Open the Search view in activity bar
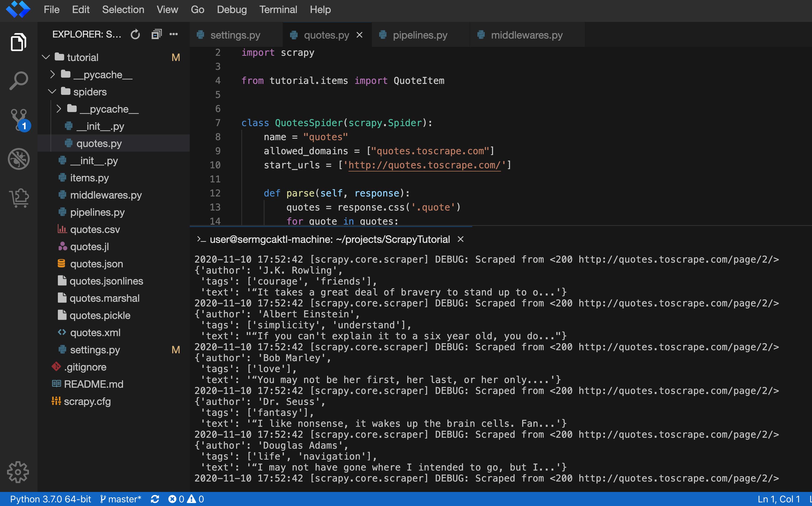 tap(19, 81)
